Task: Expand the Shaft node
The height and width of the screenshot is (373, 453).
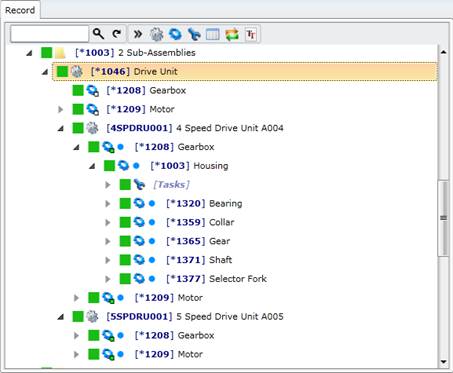Action: coord(107,260)
